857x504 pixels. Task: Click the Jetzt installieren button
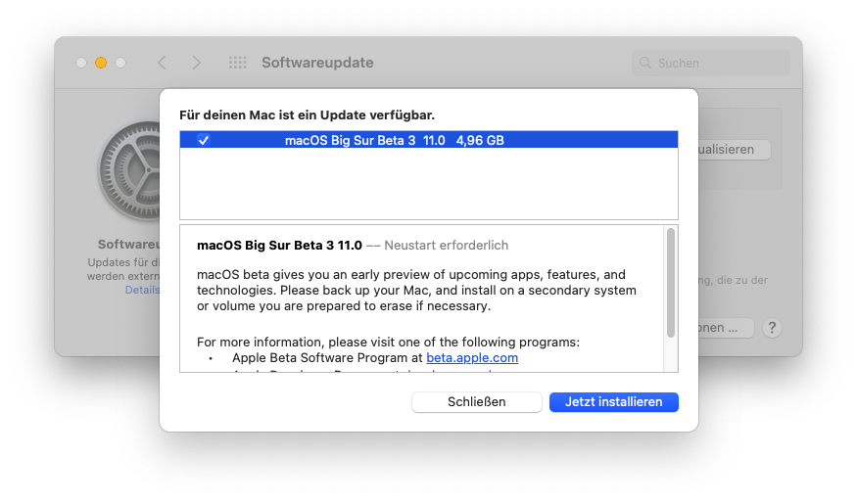click(x=613, y=401)
